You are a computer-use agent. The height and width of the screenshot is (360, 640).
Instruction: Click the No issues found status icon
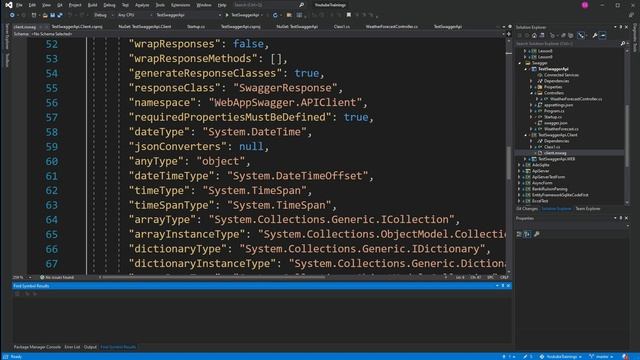click(x=42, y=277)
